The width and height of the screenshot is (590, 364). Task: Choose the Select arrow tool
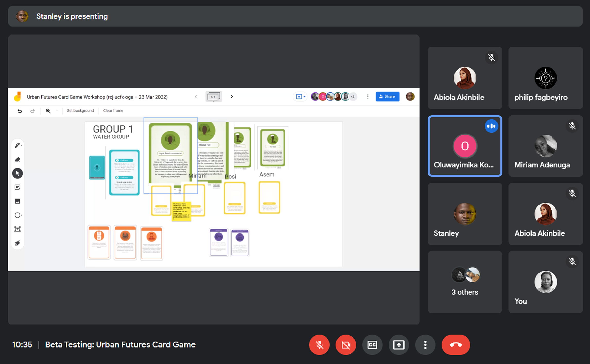click(x=18, y=173)
